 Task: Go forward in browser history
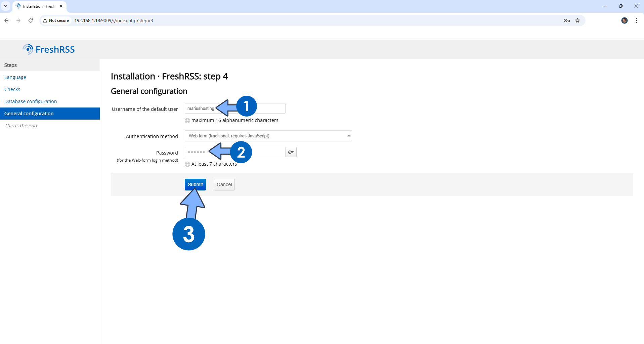(x=18, y=20)
